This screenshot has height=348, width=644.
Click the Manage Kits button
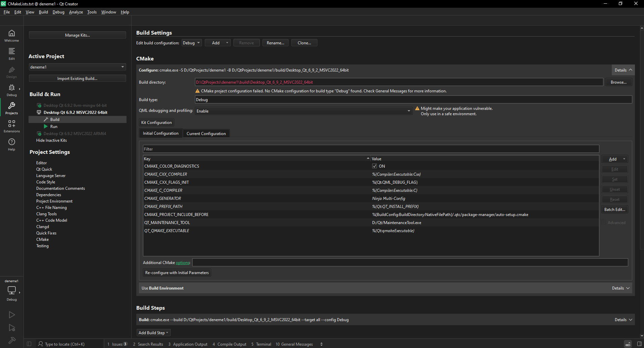click(x=78, y=35)
